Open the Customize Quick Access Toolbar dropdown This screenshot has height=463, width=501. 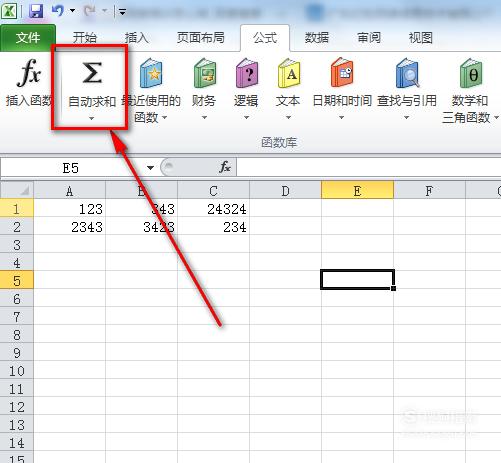click(x=122, y=12)
